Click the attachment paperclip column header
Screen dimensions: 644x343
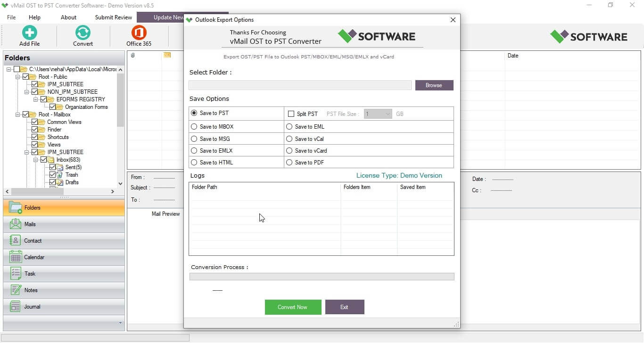click(133, 56)
